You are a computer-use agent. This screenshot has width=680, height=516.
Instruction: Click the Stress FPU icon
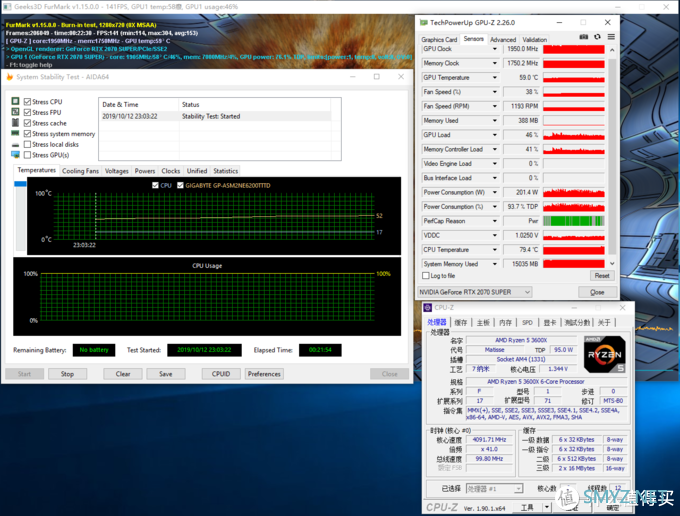click(15, 112)
